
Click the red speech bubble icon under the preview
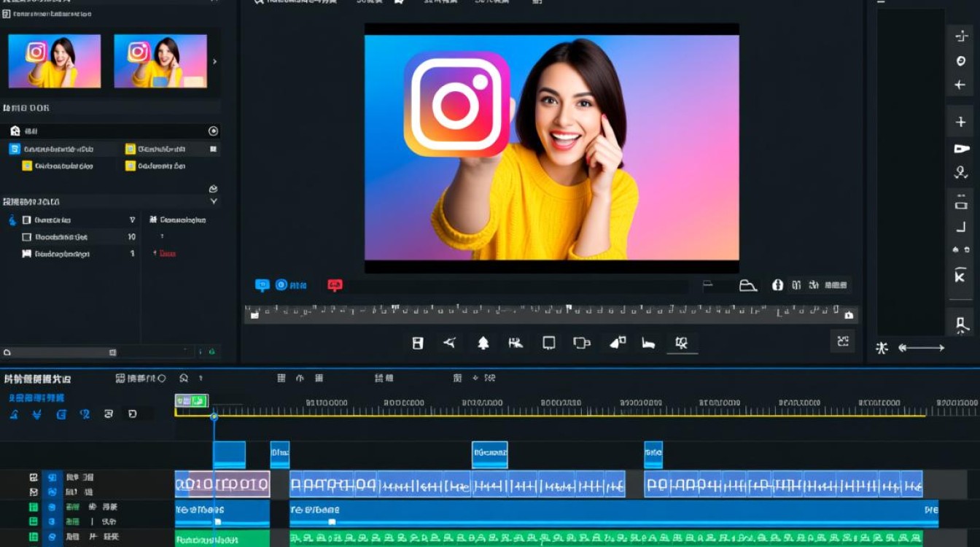point(335,285)
